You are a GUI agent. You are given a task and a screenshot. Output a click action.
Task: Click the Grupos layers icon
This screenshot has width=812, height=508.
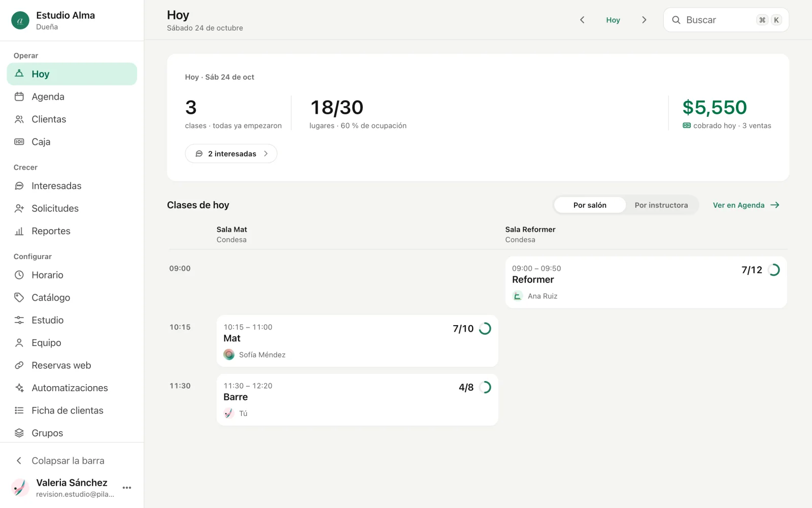(19, 433)
